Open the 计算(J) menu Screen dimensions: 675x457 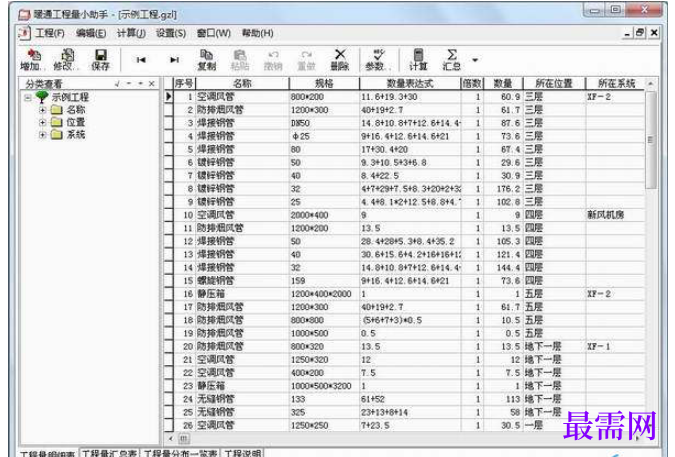131,33
